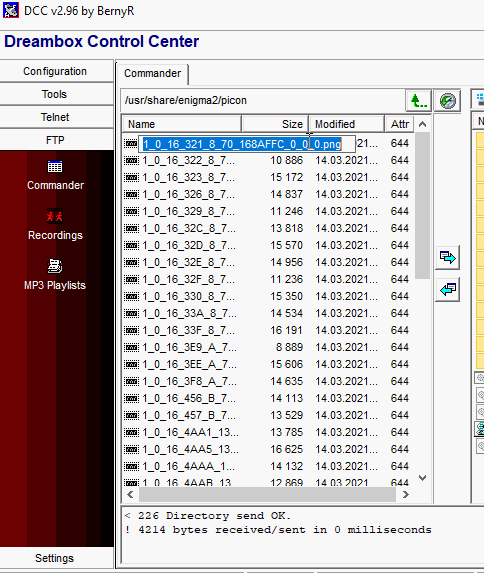The width and height of the screenshot is (484, 573).
Task: Click into the /usr/share/enigma2/picon path field
Action: point(263,100)
